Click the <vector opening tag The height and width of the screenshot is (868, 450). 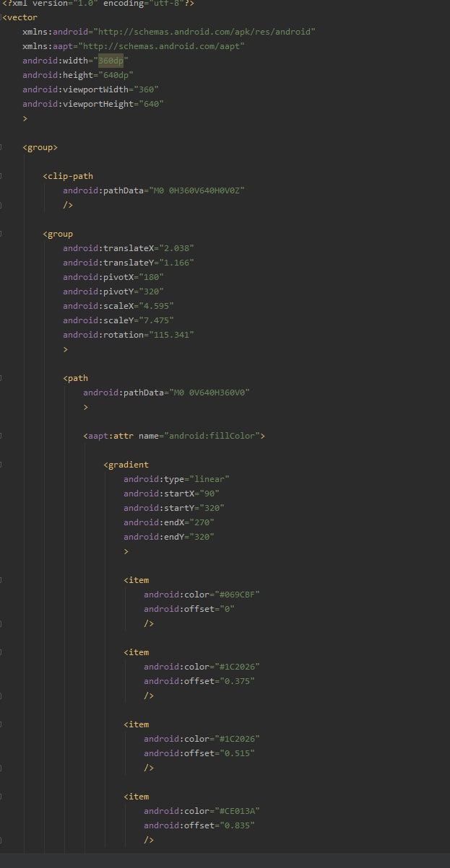tap(20, 17)
